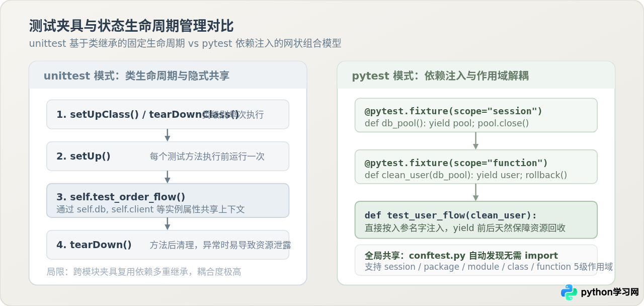
Task: Select the subtitle beginning 'unittest 基于类继承的固定生命周期'
Action: 185,43
